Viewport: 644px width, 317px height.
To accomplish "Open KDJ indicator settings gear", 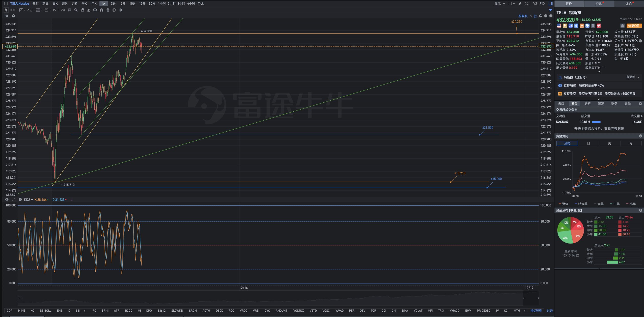I will coord(7,199).
